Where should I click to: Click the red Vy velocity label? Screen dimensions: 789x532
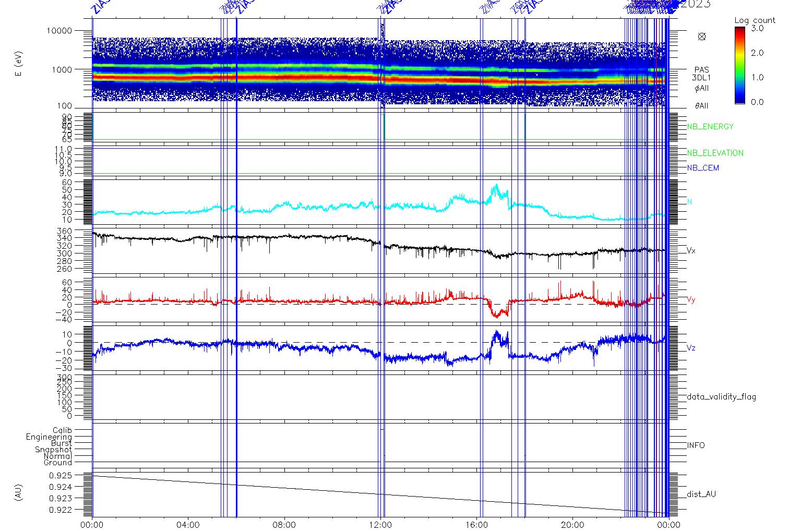click(691, 300)
